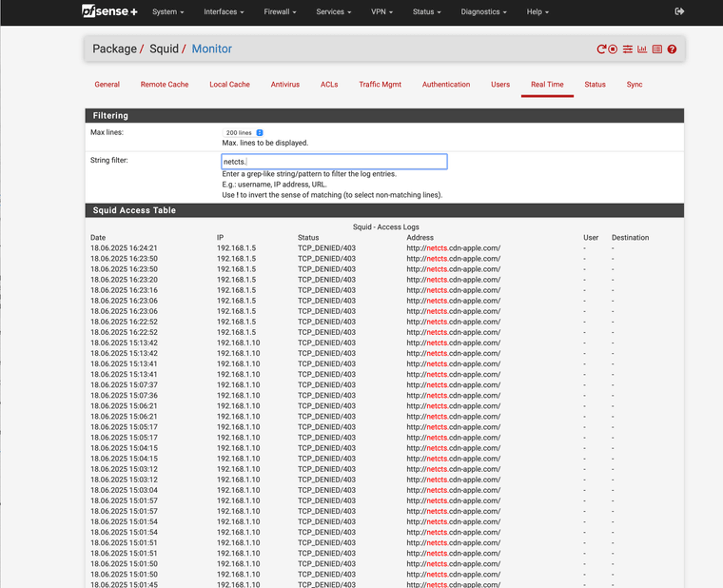Click the Squid breadcrumb link

pos(164,49)
